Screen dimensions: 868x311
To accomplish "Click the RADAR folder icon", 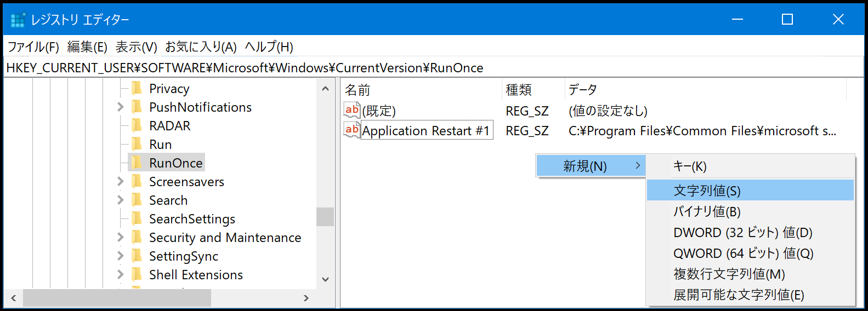I will click(137, 125).
